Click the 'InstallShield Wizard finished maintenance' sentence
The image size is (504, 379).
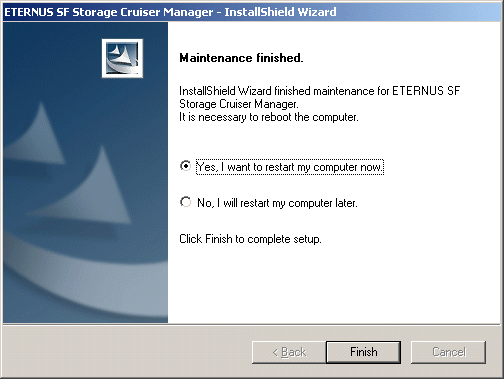319,91
